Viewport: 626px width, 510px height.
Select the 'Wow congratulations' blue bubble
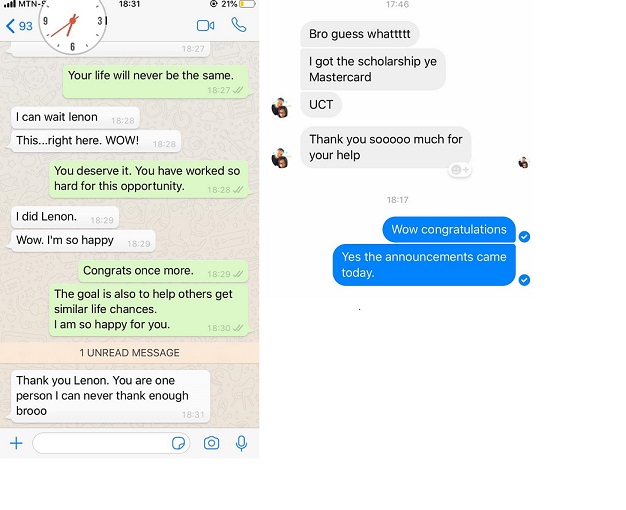coord(449,230)
